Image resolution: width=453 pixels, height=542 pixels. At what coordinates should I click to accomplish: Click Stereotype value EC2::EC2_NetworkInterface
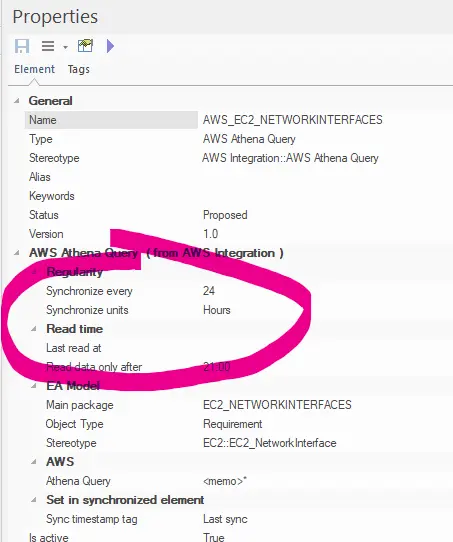tap(270, 443)
